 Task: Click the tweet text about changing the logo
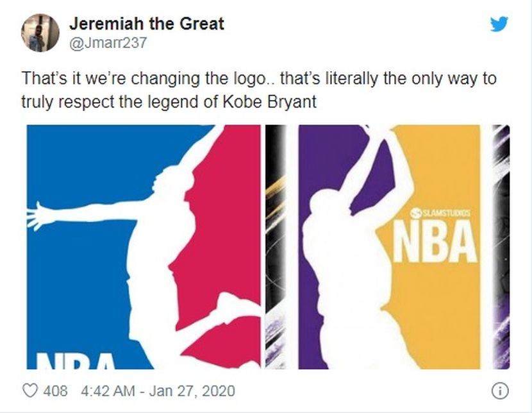[259, 90]
